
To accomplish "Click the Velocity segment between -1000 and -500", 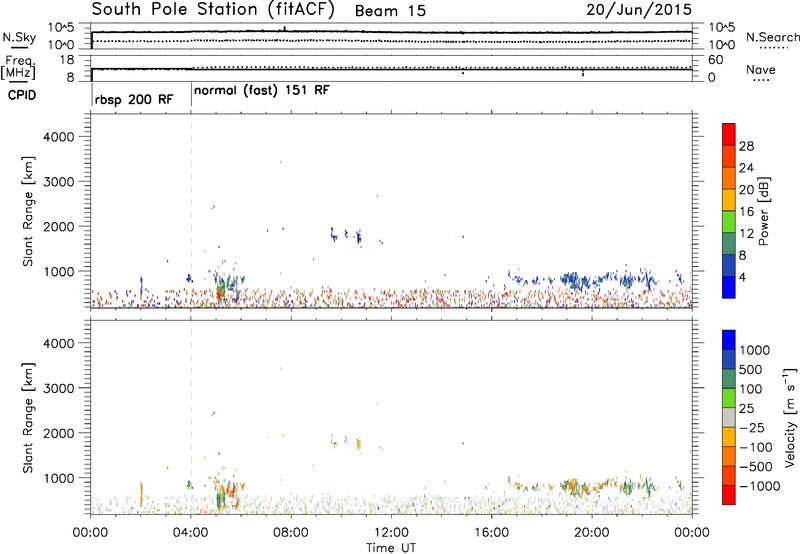I will click(729, 475).
